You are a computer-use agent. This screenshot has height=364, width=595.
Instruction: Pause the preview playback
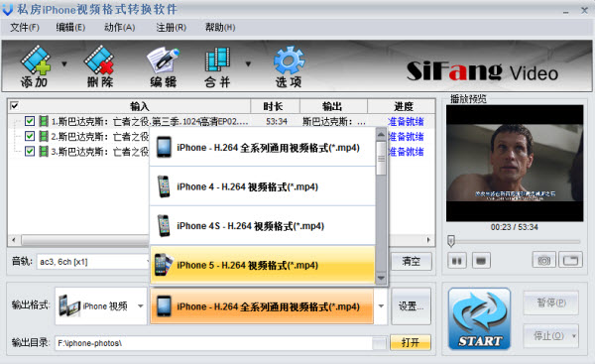coord(457,261)
